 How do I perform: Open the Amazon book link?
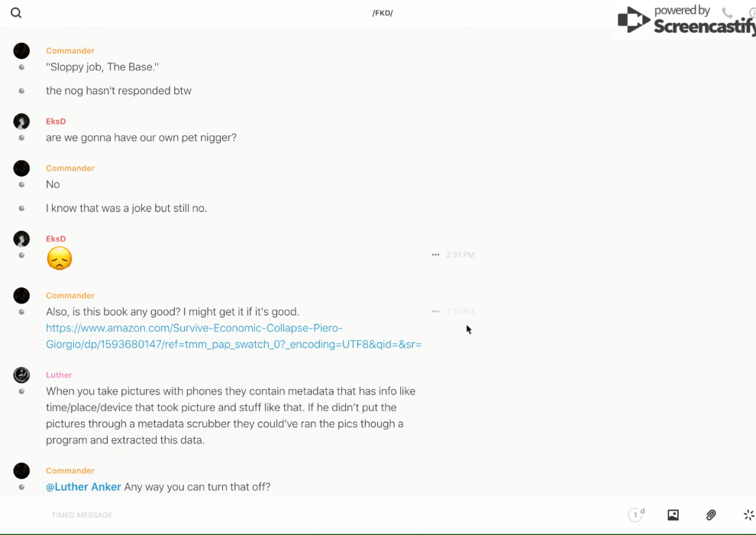coord(233,336)
